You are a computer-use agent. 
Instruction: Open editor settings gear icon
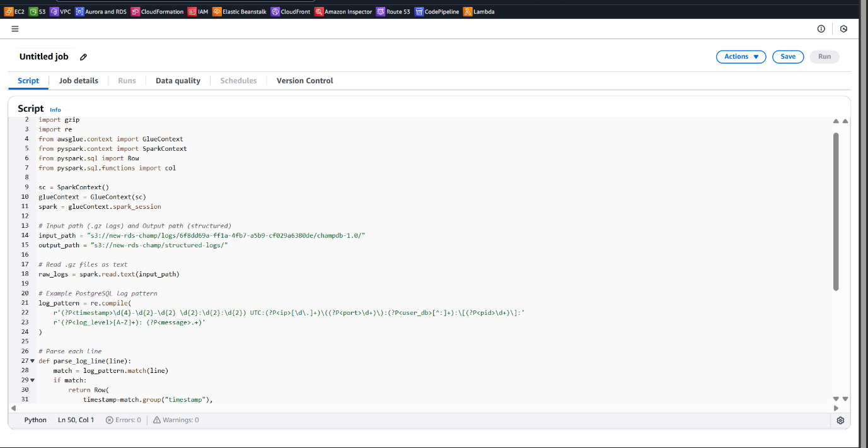[840, 420]
